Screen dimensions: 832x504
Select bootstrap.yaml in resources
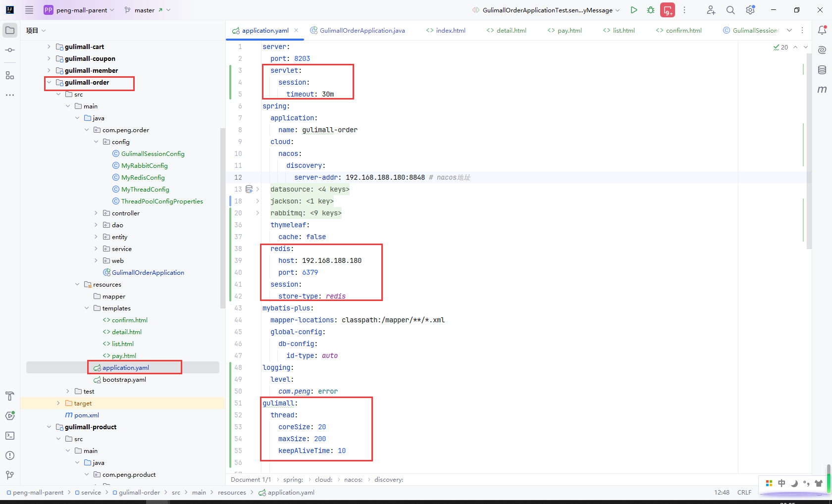[x=124, y=379]
